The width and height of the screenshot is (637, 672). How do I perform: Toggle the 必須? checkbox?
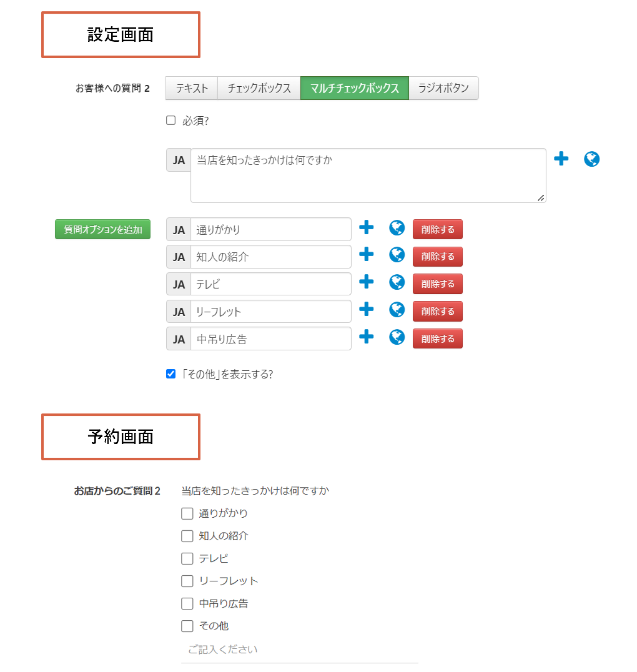click(x=171, y=121)
